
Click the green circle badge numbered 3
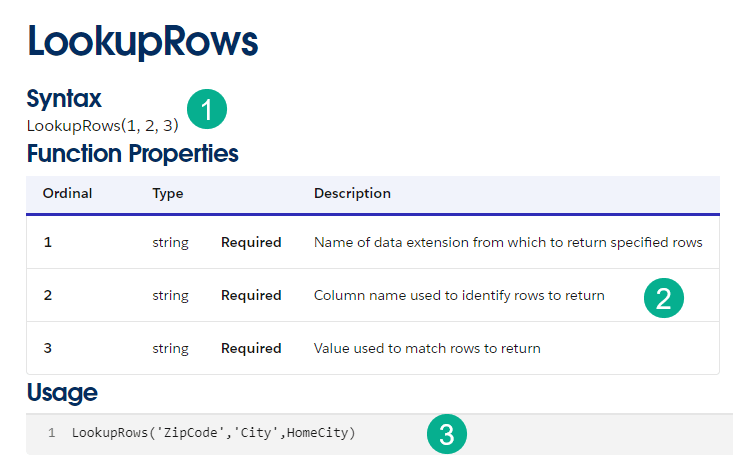pyautogui.click(x=447, y=434)
